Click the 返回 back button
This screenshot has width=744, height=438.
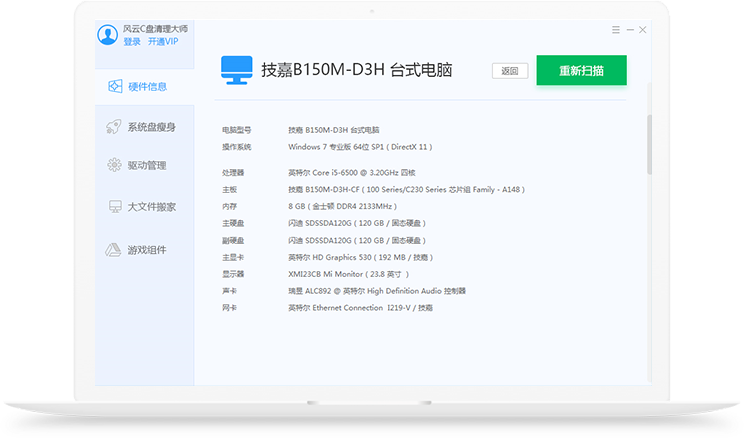(510, 71)
